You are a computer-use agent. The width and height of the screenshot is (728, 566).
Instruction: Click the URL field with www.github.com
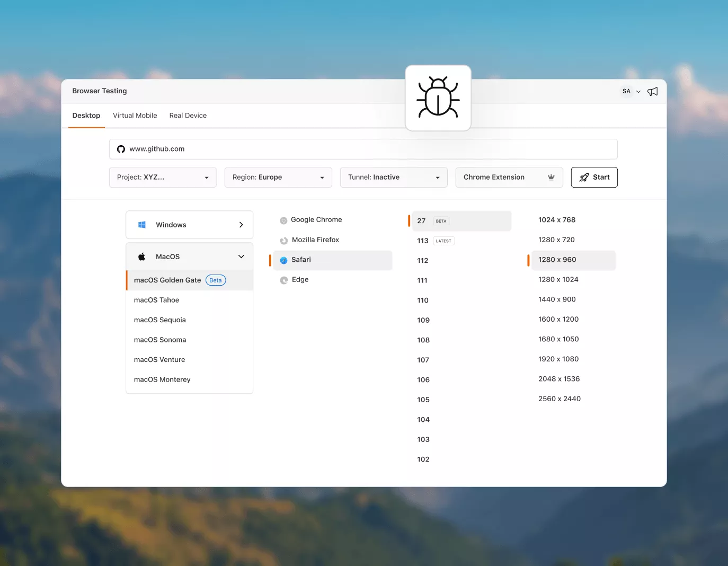click(363, 149)
